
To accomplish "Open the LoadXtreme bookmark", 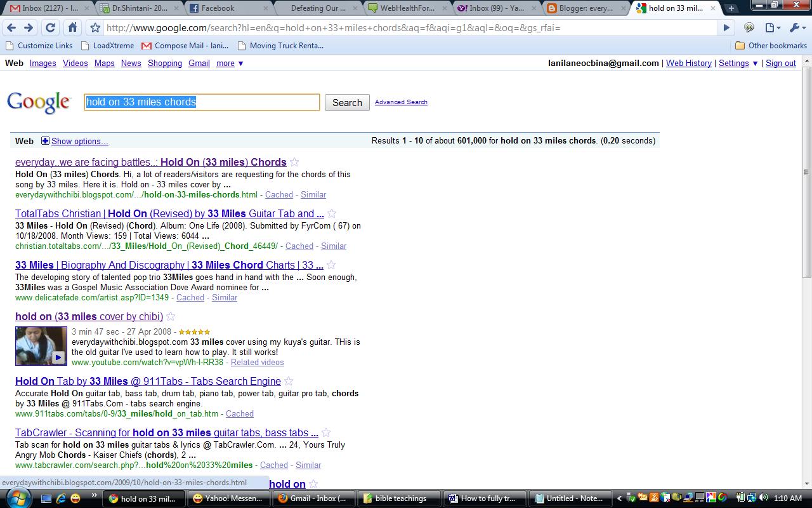I will (107, 46).
